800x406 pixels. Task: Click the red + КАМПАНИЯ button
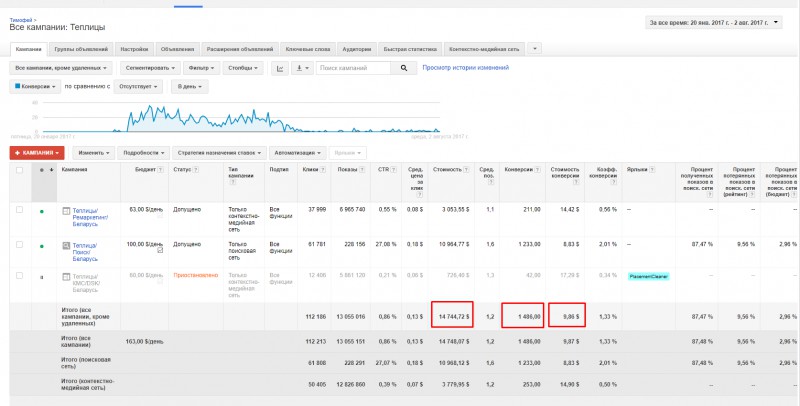[x=37, y=153]
